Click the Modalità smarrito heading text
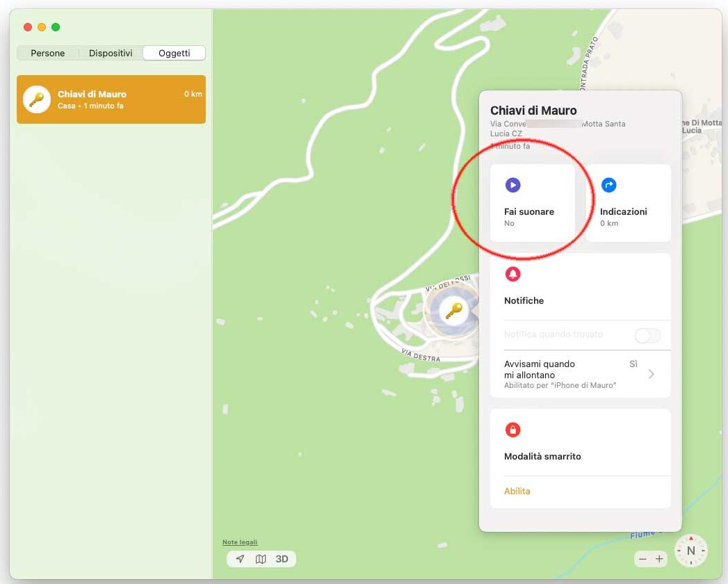This screenshot has width=728, height=584. coord(542,456)
